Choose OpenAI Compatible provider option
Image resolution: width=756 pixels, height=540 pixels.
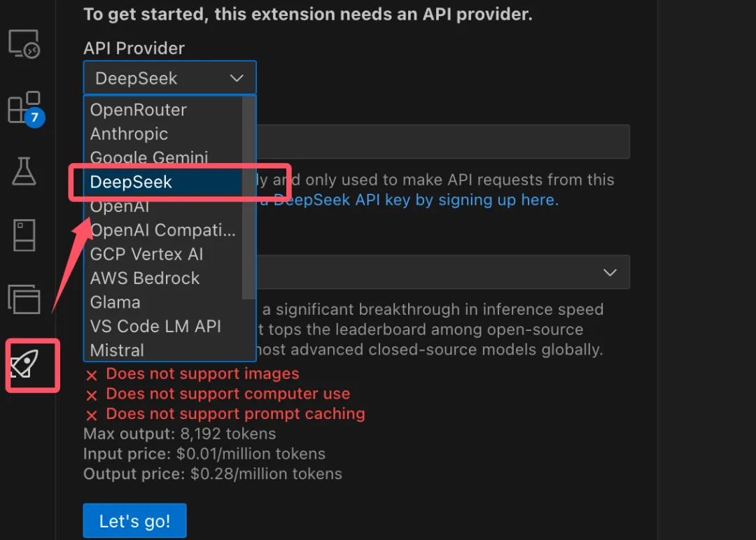coord(162,230)
